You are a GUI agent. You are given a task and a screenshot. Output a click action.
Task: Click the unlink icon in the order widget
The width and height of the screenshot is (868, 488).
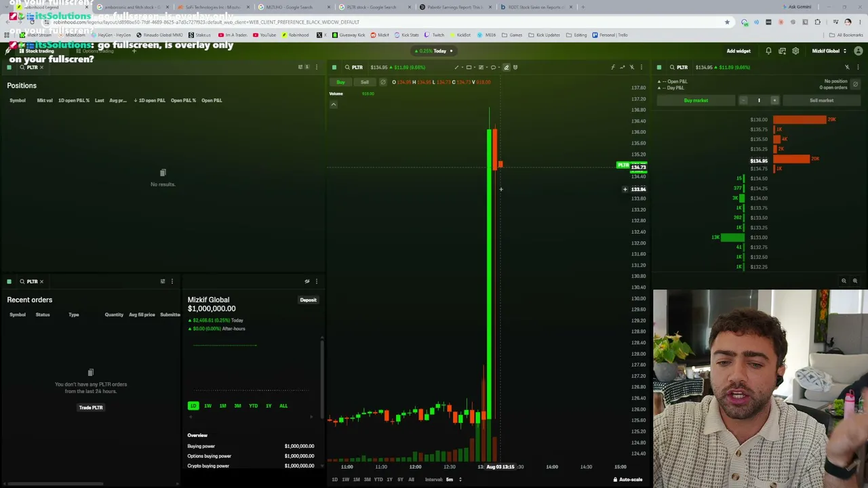[x=847, y=67]
